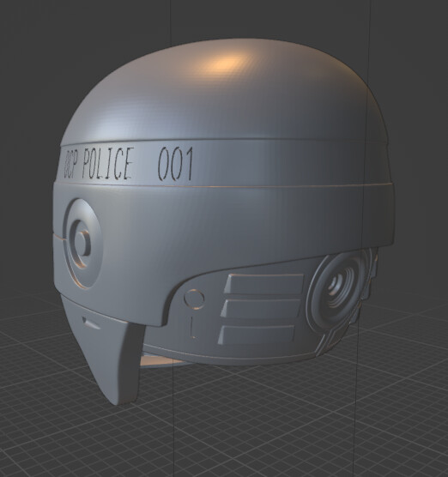
Task: Select the middle vent slat
Action: pyautogui.click(x=261, y=308)
